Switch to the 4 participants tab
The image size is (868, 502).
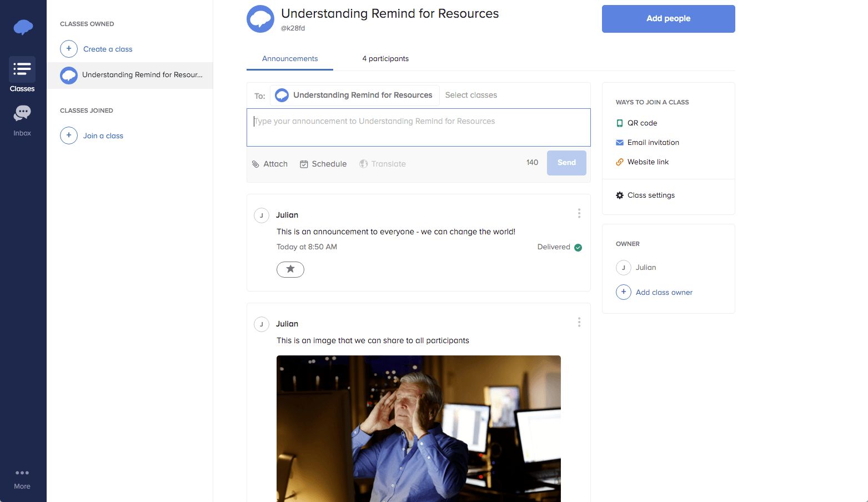[x=385, y=58]
